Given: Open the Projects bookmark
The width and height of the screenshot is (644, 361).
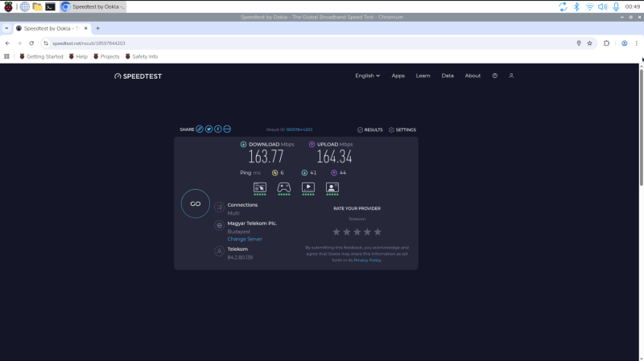Looking at the screenshot, I should pos(106,56).
